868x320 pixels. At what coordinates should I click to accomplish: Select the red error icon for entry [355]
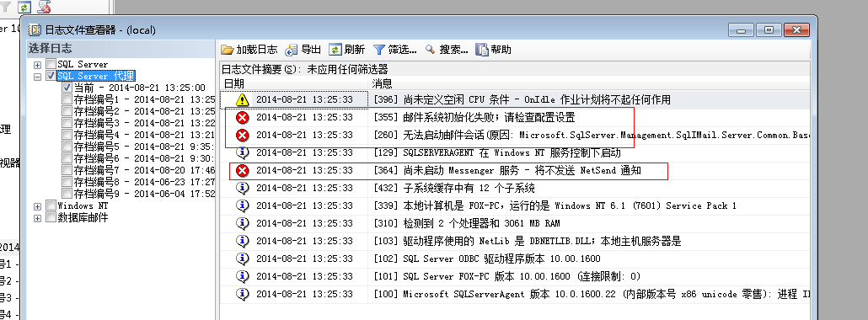coord(242,117)
